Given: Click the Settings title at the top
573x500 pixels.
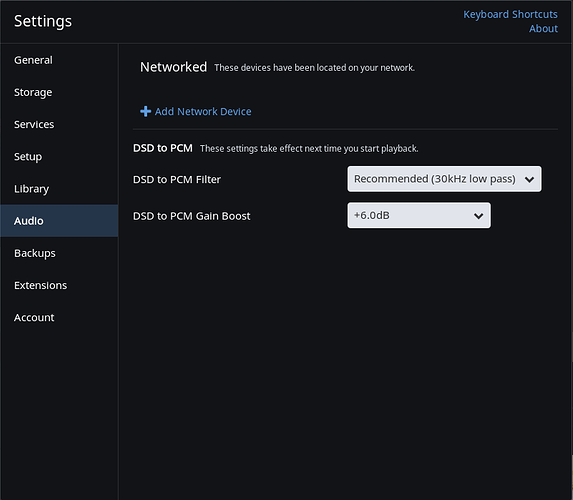Looking at the screenshot, I should [x=43, y=21].
